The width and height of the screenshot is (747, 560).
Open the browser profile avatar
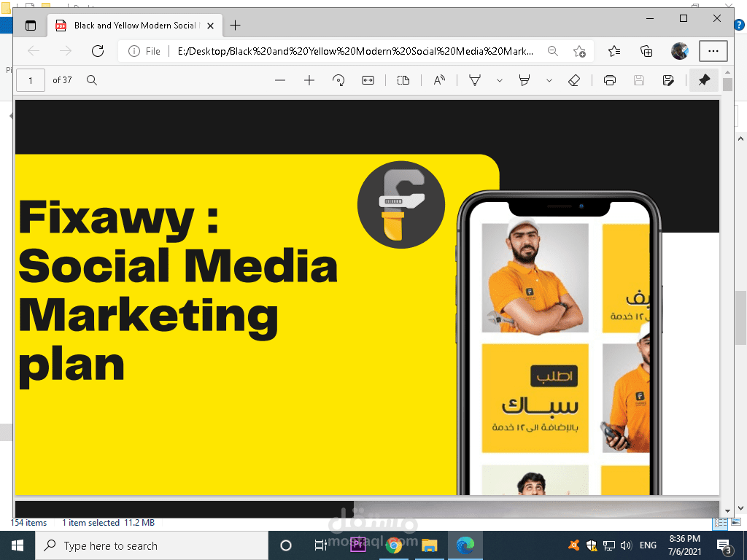pos(680,51)
